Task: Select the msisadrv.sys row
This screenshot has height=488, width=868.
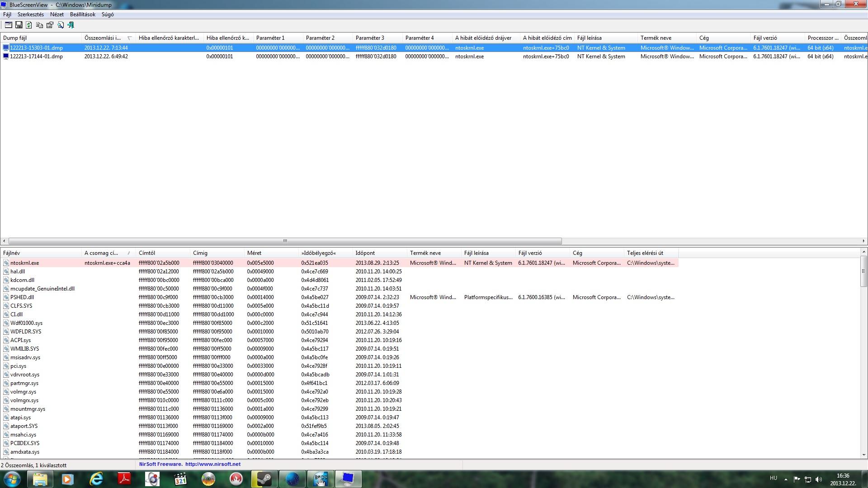Action: (339, 357)
